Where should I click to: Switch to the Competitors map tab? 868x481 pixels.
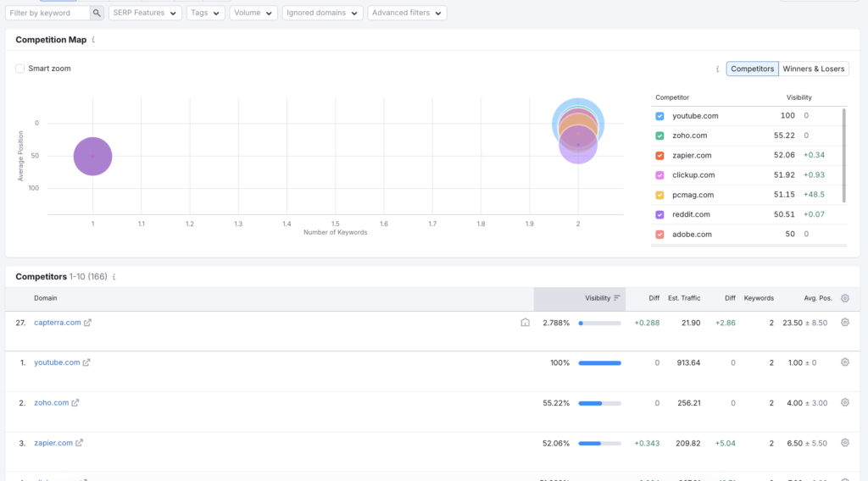coord(753,69)
